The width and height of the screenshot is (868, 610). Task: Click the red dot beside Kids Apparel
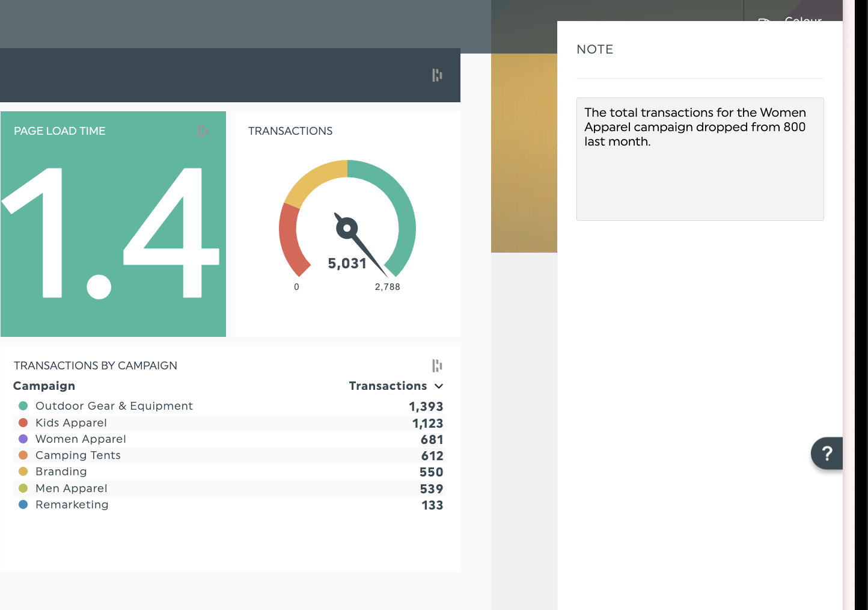pyautogui.click(x=23, y=423)
